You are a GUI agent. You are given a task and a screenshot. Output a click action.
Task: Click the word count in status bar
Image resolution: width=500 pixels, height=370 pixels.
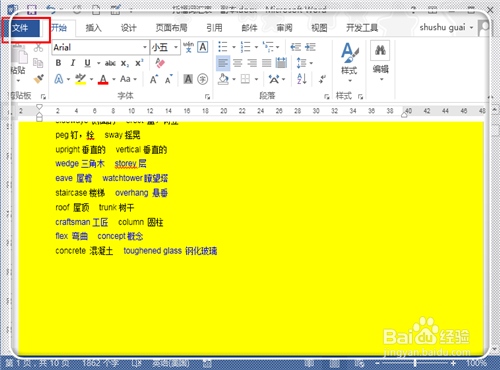[x=100, y=363]
